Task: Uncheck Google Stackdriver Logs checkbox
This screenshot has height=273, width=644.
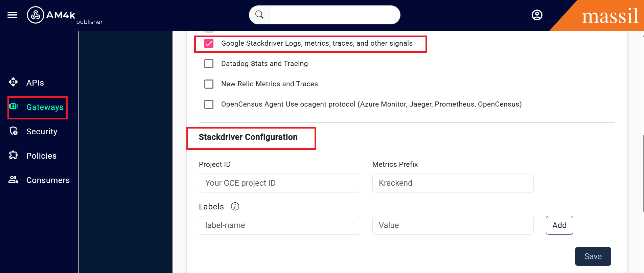Action: (209, 43)
